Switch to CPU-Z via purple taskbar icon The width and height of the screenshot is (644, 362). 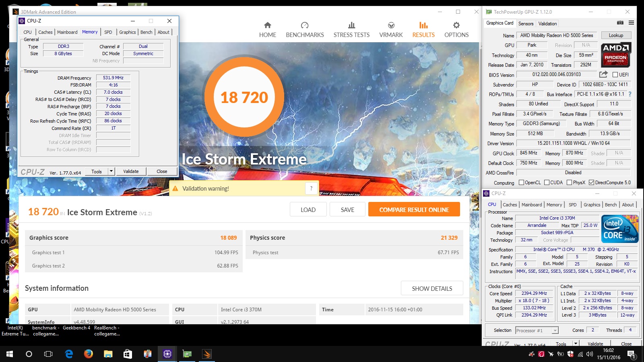(x=167, y=354)
